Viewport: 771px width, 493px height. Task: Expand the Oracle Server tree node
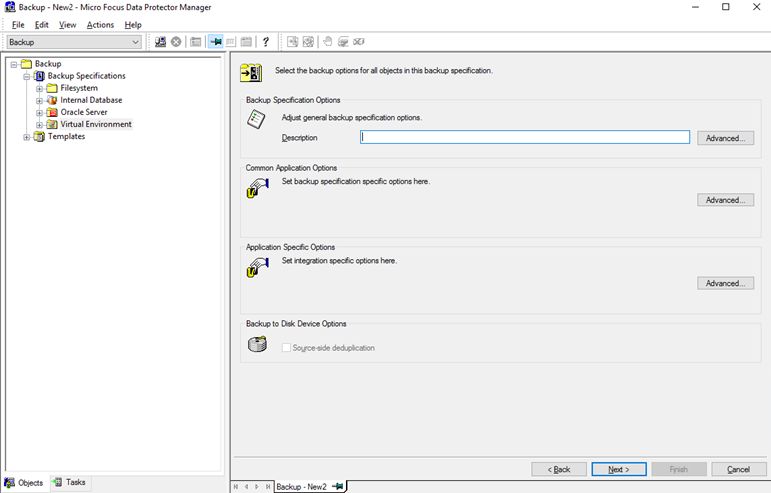point(39,113)
